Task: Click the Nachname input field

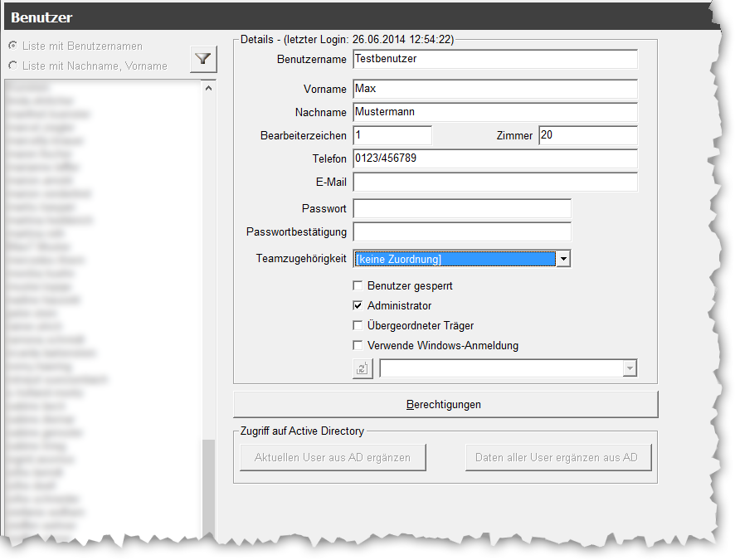Action: point(494,112)
